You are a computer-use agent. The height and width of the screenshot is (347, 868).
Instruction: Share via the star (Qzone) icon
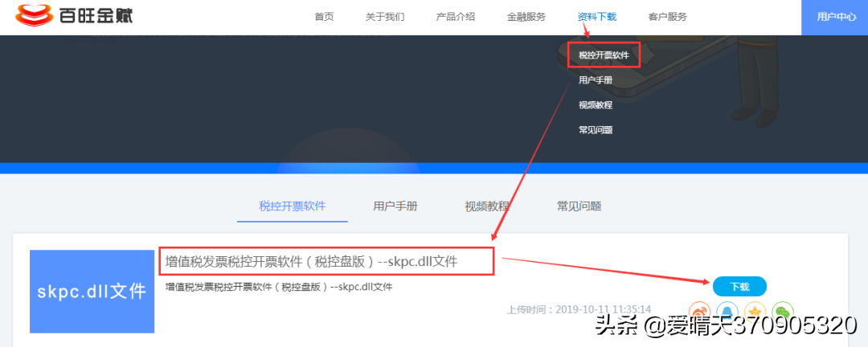755,311
